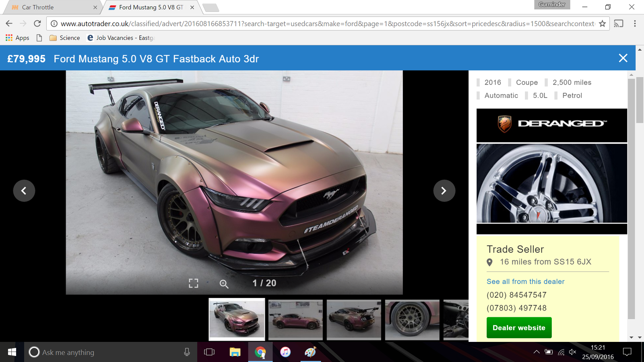Click the green Dealer website button

519,328
